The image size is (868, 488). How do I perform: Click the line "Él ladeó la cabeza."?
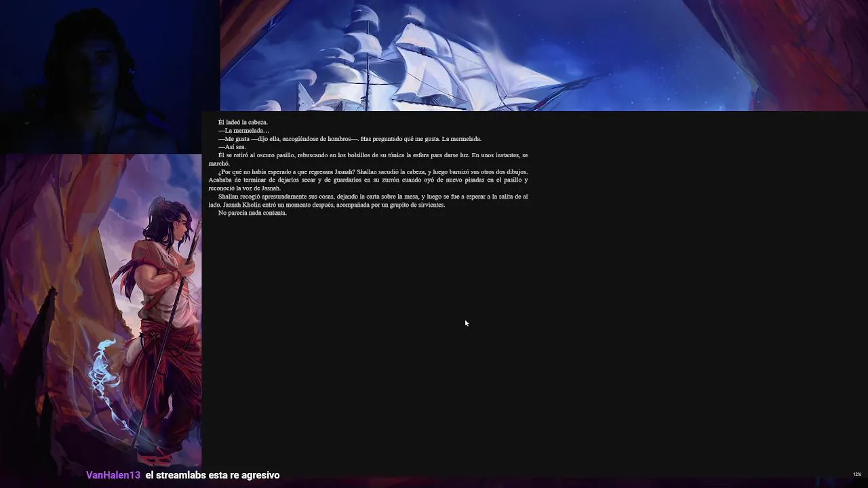(x=243, y=123)
